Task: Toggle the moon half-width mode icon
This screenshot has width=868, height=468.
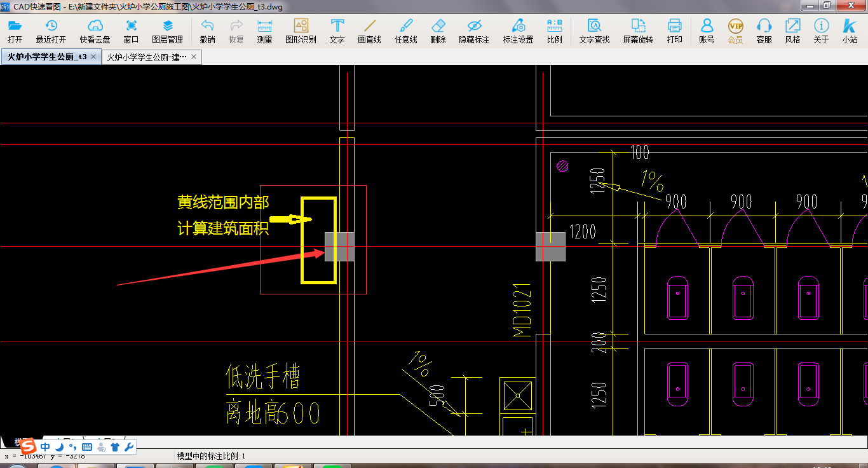Action: pos(59,447)
